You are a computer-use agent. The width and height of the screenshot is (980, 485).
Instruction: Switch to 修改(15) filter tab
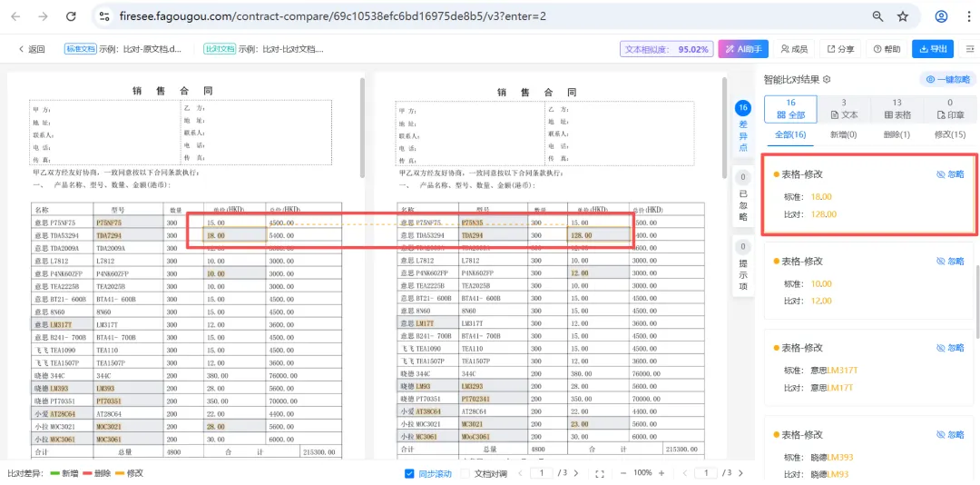click(x=949, y=134)
